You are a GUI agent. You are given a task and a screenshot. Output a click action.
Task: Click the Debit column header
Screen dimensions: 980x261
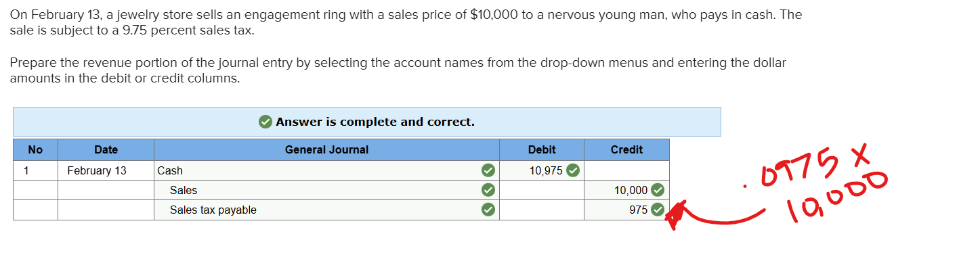[542, 149]
